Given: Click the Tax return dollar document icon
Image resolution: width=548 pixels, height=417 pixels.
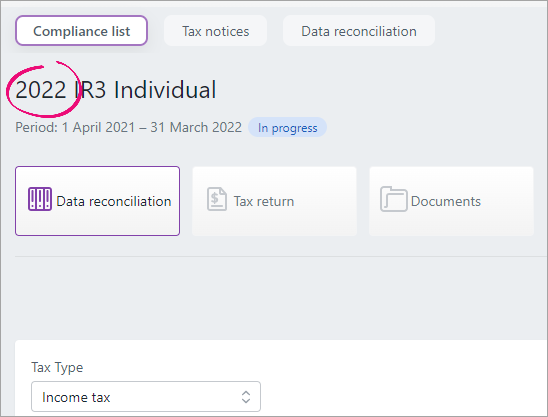Looking at the screenshot, I should pyautogui.click(x=217, y=199).
